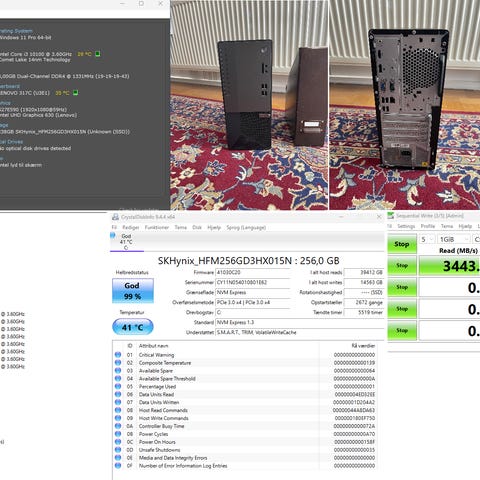Click the optical disk drives detected message
Image resolution: width=480 pixels, height=480 pixels.
pos(35,148)
